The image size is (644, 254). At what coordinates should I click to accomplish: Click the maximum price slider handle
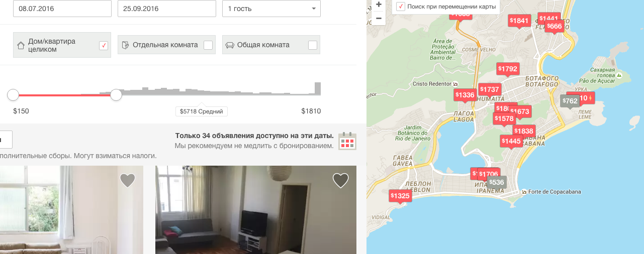tap(116, 94)
